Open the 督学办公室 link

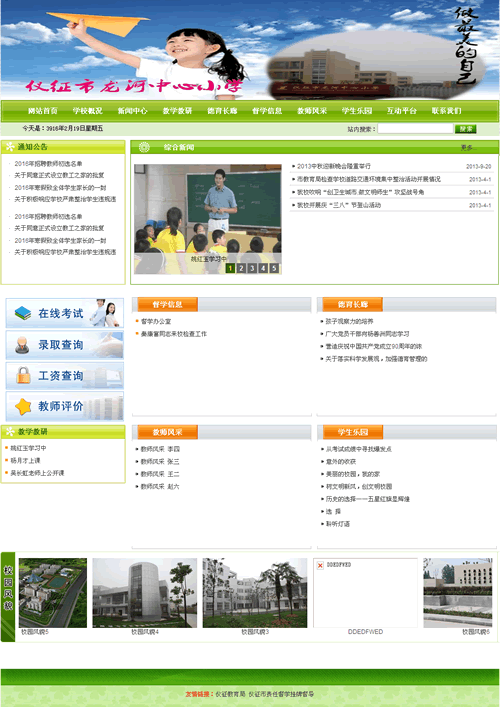(156, 321)
